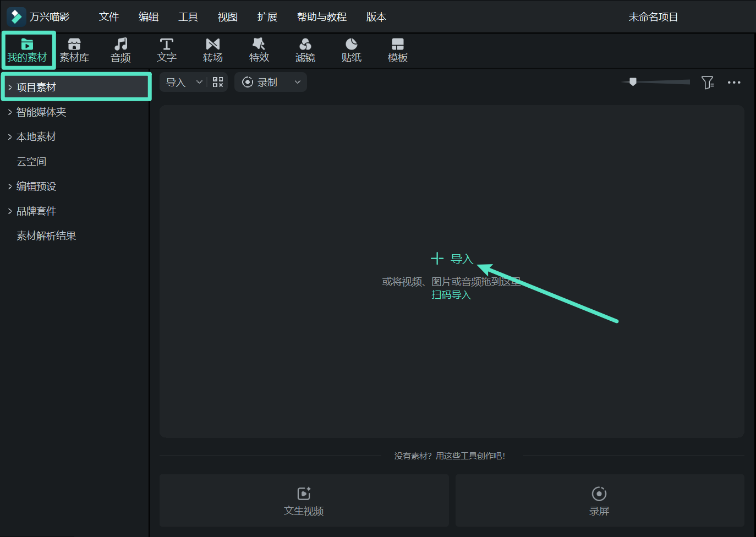Open the 扩展 menu
Image resolution: width=756 pixels, height=537 pixels.
tap(267, 17)
